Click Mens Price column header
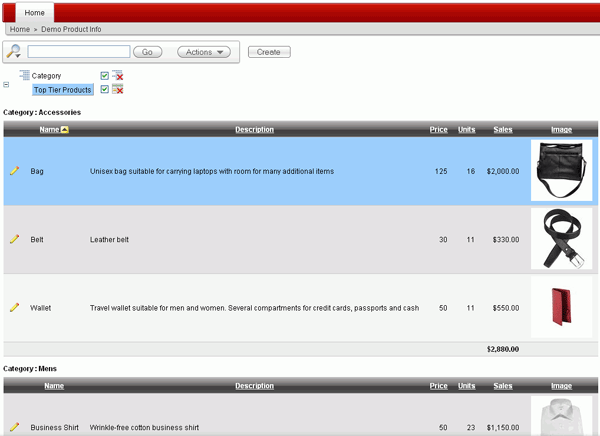 439,386
